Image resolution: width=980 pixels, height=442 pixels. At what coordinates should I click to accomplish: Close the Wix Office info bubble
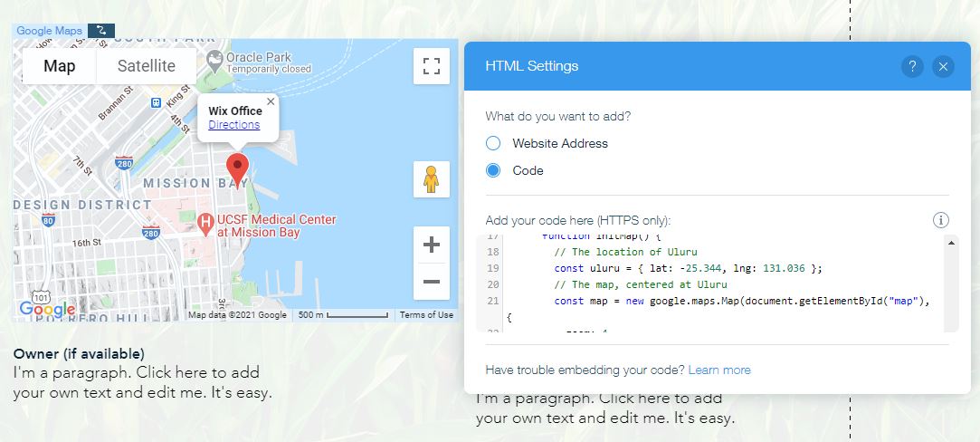[271, 101]
